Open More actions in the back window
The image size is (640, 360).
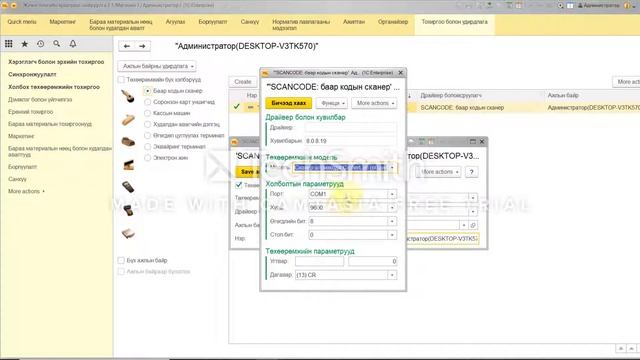pos(439,172)
